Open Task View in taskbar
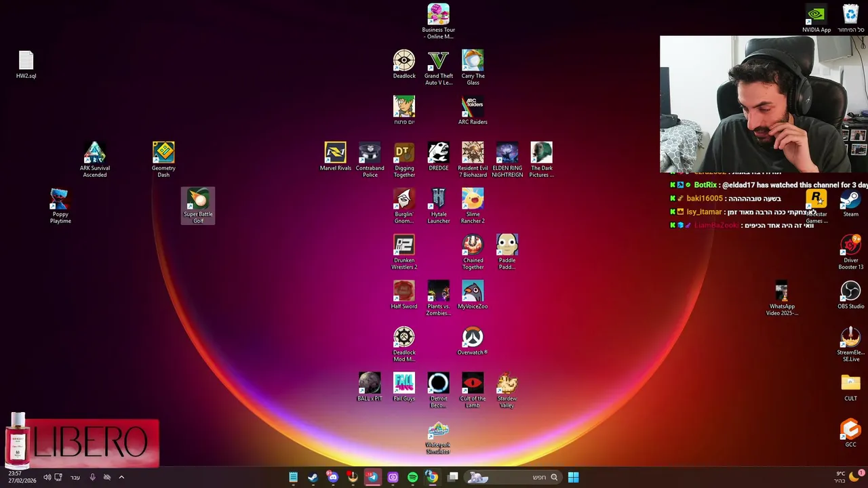Image resolution: width=868 pixels, height=488 pixels. tap(452, 477)
